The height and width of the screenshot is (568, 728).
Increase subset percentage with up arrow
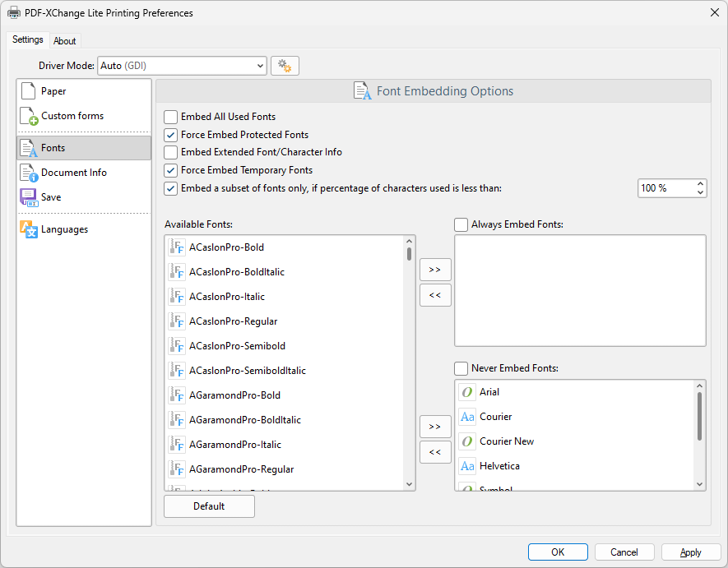click(700, 184)
